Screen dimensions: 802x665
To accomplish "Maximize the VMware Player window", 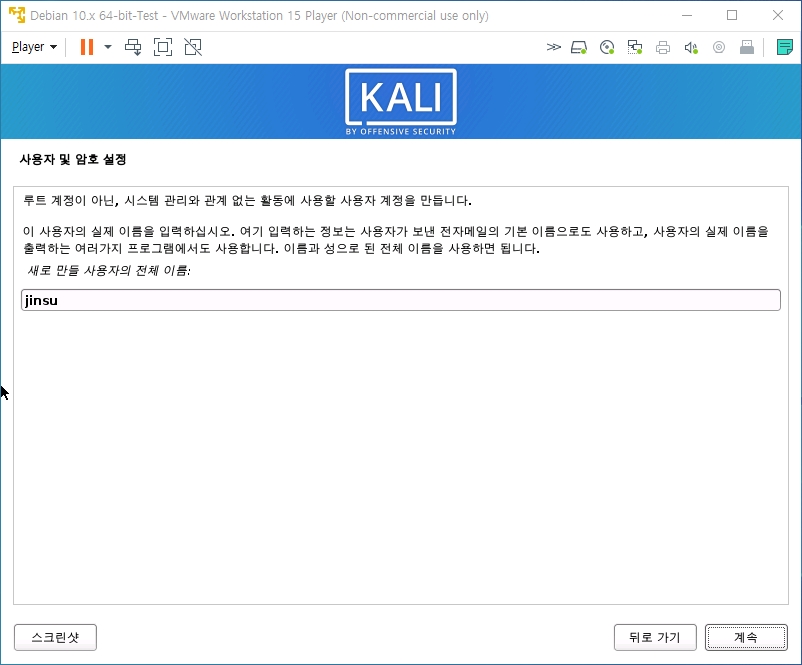I will coord(732,15).
